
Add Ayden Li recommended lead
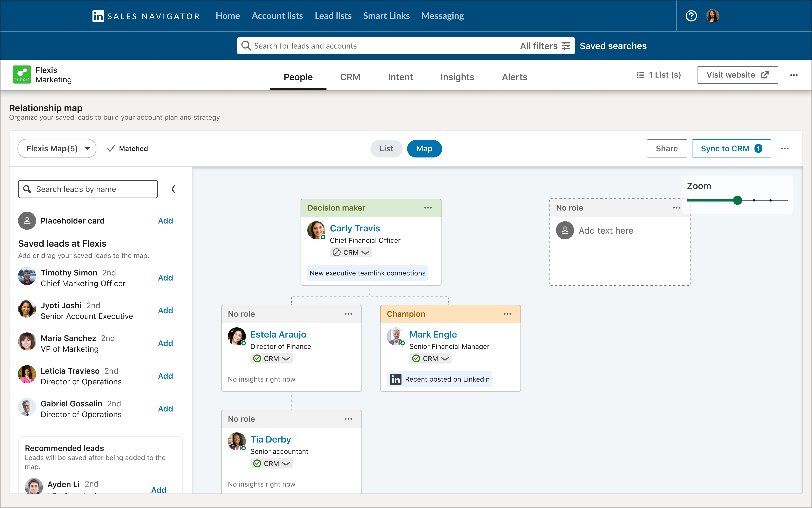[159, 490]
